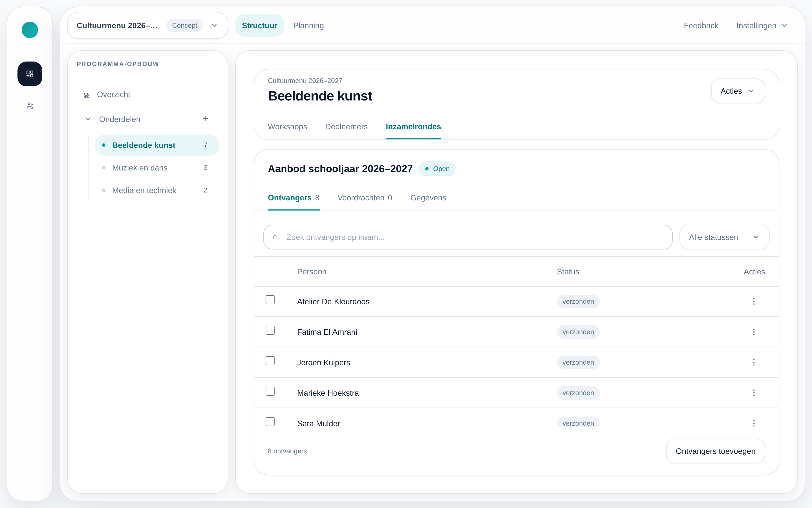Select Media en techniek in the tree
The image size is (812, 508).
(157, 190)
